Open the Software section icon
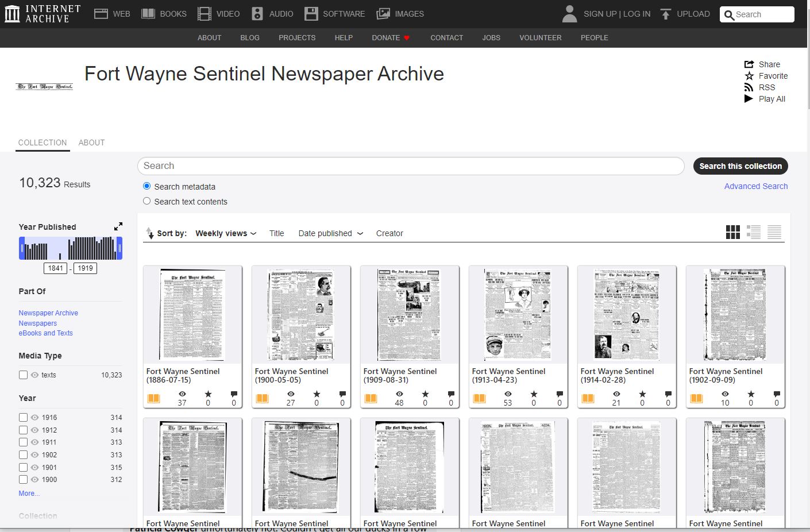The image size is (810, 532). (311, 14)
